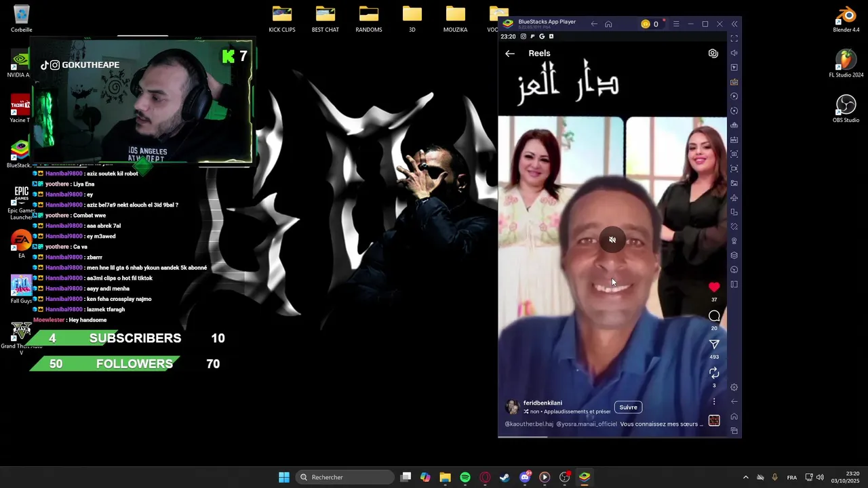The height and width of the screenshot is (488, 868).
Task: Open the Epic Games Launcher shortcut
Action: (21, 202)
